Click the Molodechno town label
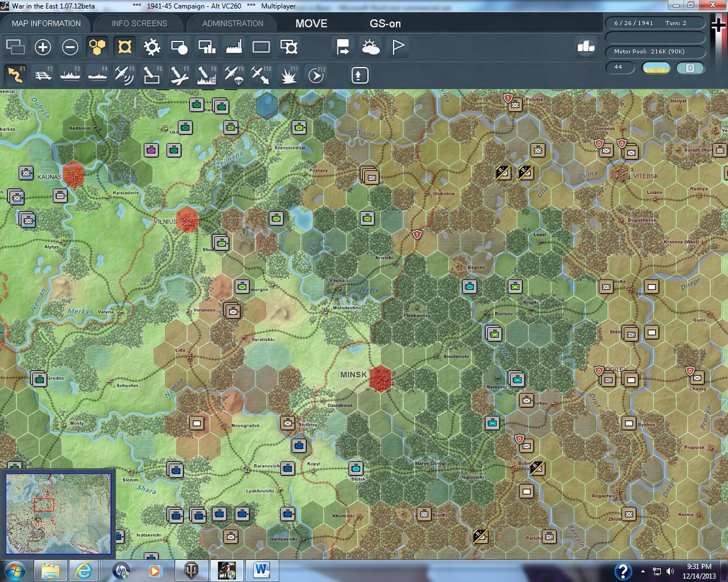 [x=347, y=307]
